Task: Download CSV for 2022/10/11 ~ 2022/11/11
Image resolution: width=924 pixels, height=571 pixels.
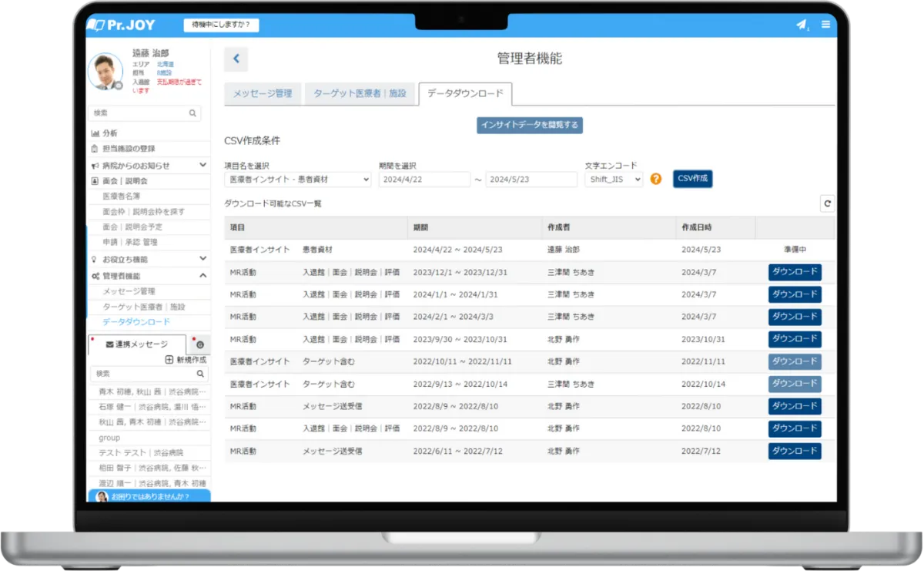Action: tap(795, 361)
